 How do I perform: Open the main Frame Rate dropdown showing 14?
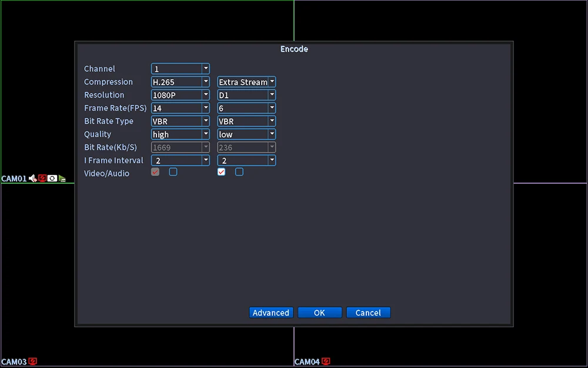(x=181, y=108)
